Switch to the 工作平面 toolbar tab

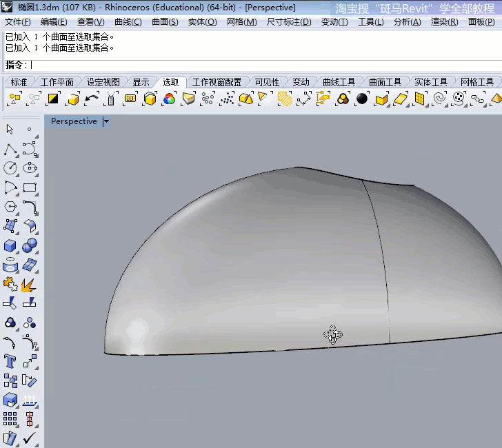[x=57, y=83]
